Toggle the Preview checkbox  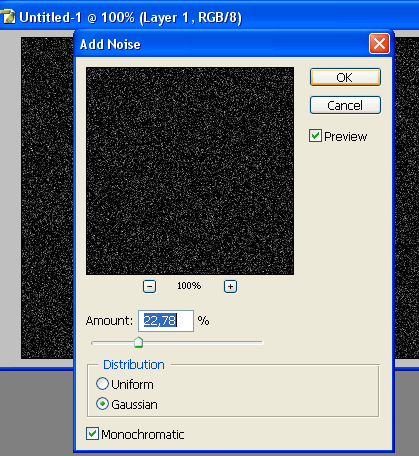pos(315,136)
